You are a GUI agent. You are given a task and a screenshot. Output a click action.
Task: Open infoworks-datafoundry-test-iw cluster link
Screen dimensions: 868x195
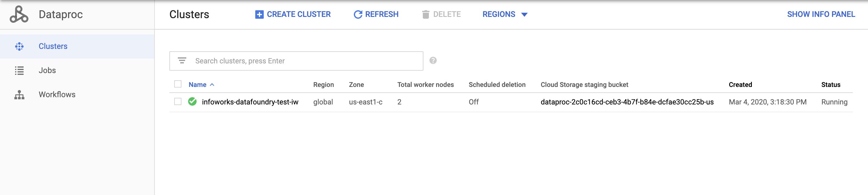coord(250,102)
